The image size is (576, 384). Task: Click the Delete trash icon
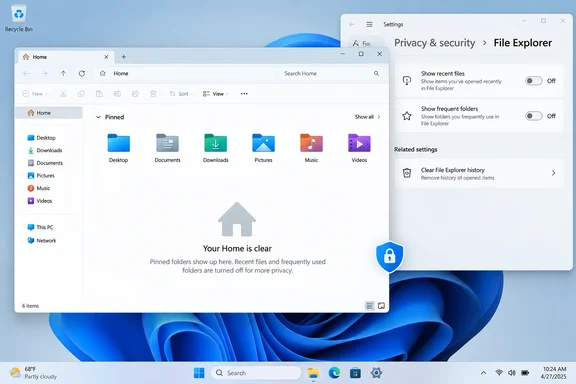click(153, 94)
